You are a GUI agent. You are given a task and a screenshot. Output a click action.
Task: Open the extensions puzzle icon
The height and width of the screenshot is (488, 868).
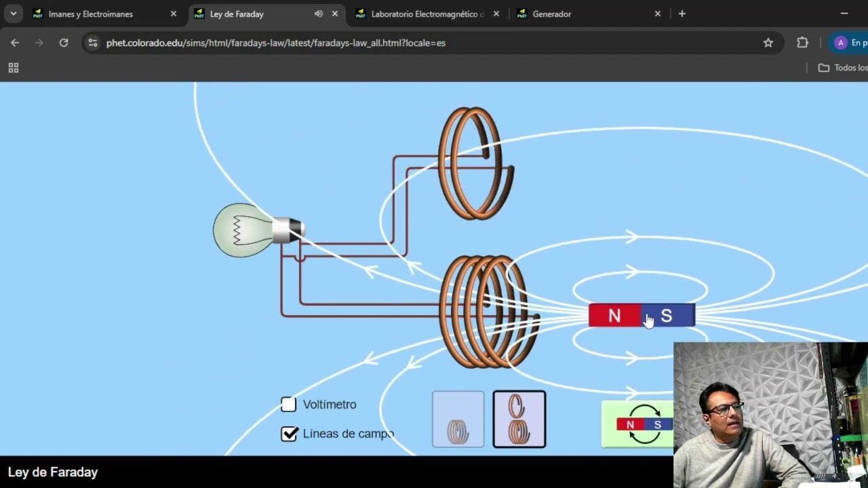pyautogui.click(x=803, y=43)
